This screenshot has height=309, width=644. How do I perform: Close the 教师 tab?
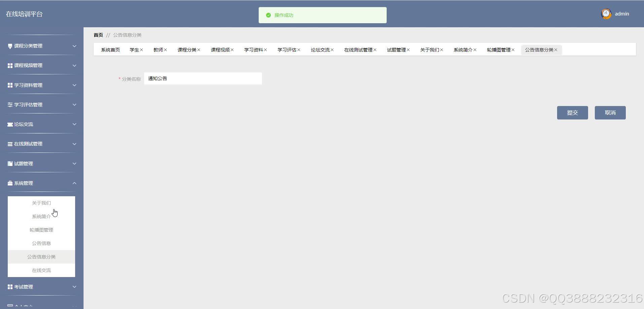pos(165,50)
